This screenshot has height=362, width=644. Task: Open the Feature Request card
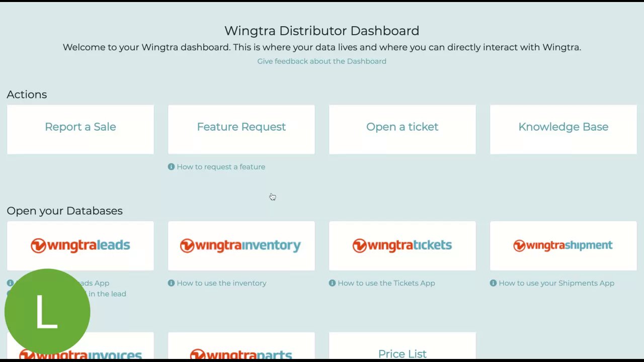(242, 129)
